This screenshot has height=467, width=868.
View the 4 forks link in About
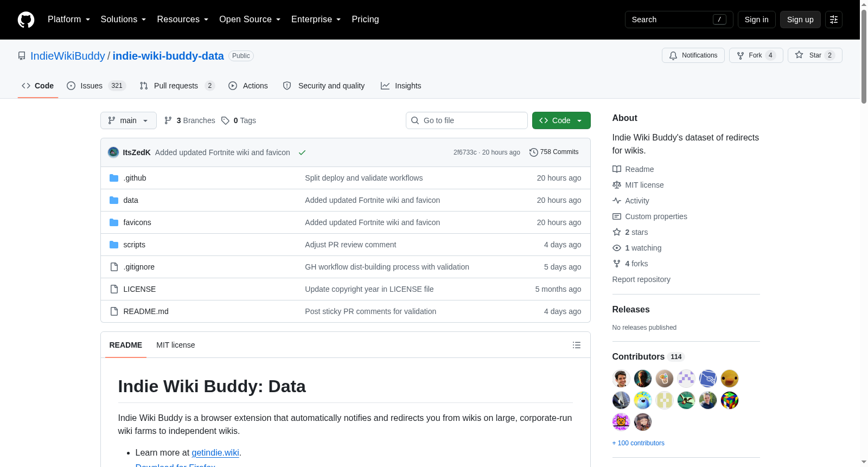click(630, 264)
